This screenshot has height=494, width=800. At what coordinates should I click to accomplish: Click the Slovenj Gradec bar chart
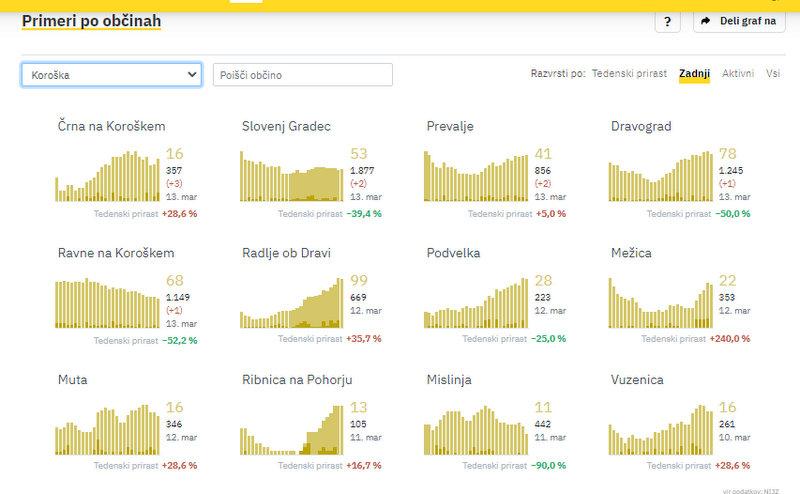tap(292, 176)
